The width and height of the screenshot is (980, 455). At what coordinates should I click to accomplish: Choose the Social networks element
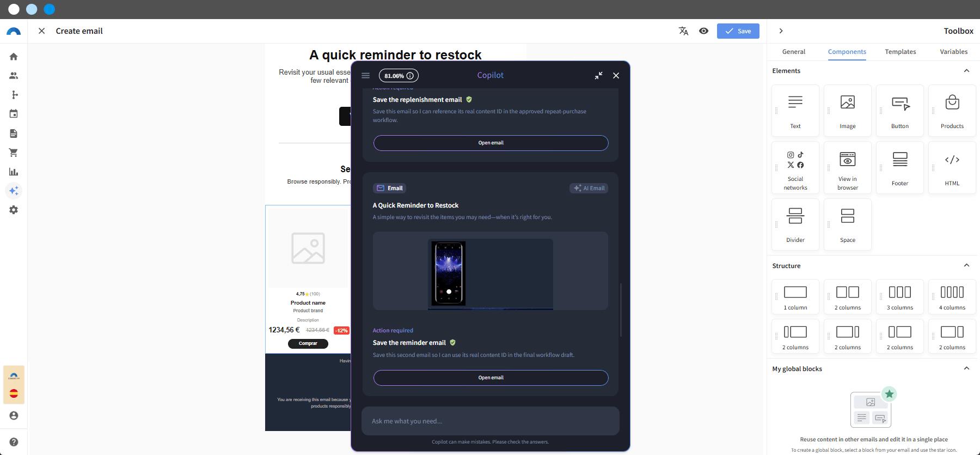pyautogui.click(x=795, y=167)
